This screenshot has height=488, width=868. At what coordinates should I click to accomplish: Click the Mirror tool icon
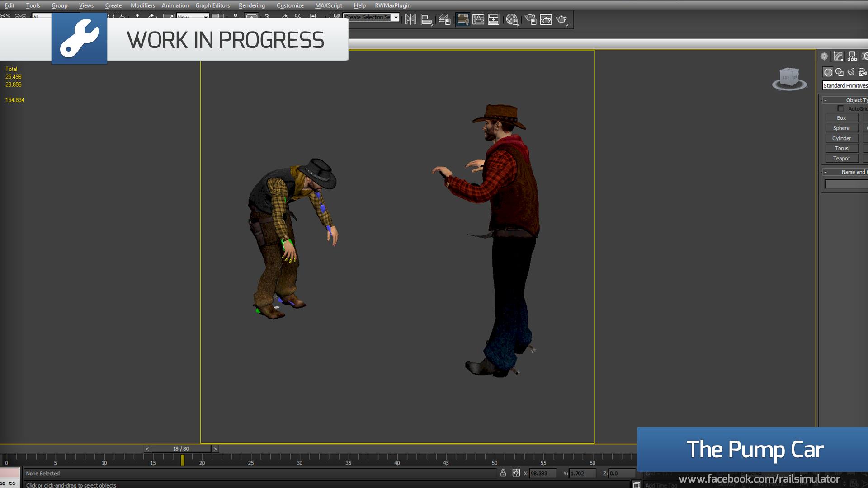coord(410,19)
